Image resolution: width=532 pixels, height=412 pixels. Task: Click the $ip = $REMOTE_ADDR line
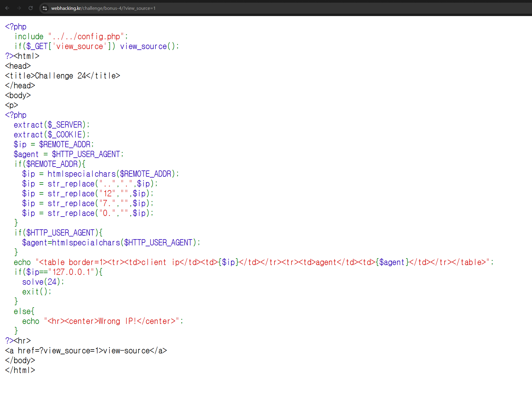54,144
